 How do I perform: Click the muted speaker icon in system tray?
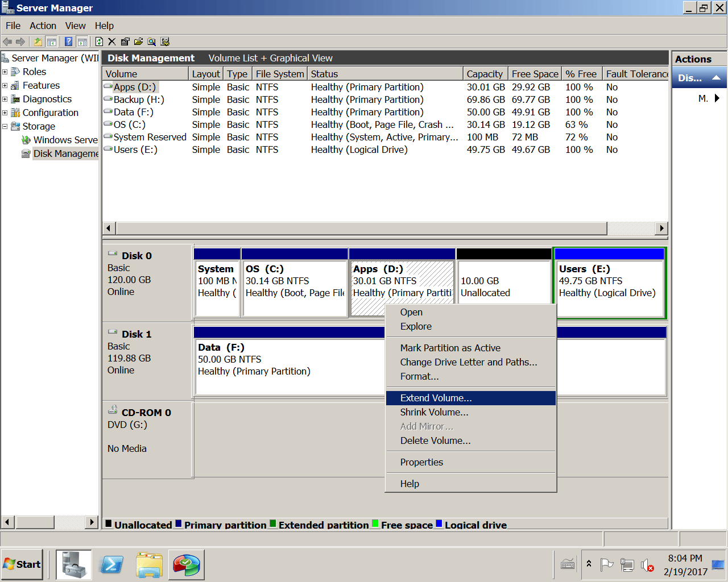tap(647, 565)
